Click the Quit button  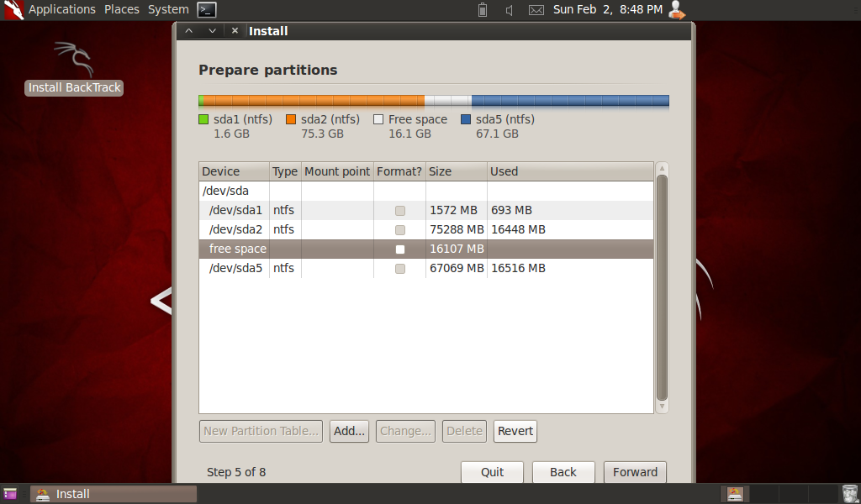tap(492, 472)
